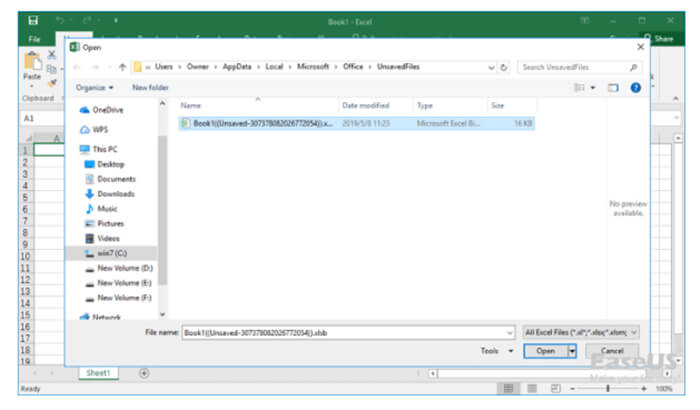
Task: Adjust the zoom slider in status bar
Action: [608, 389]
